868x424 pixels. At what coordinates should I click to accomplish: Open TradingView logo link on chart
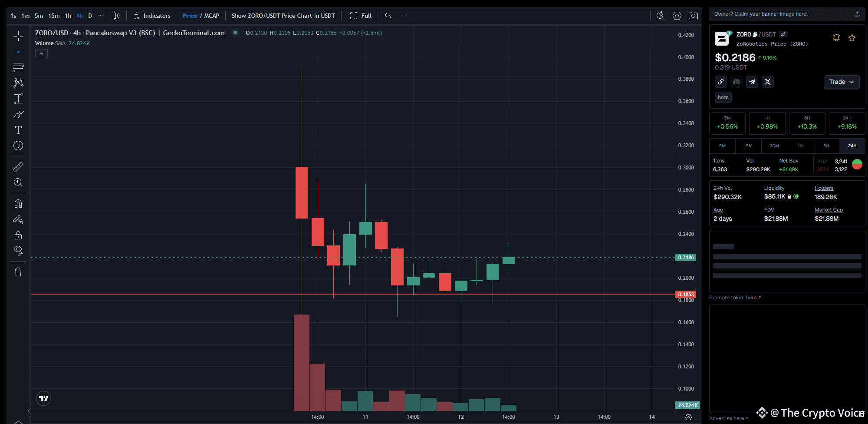point(43,398)
